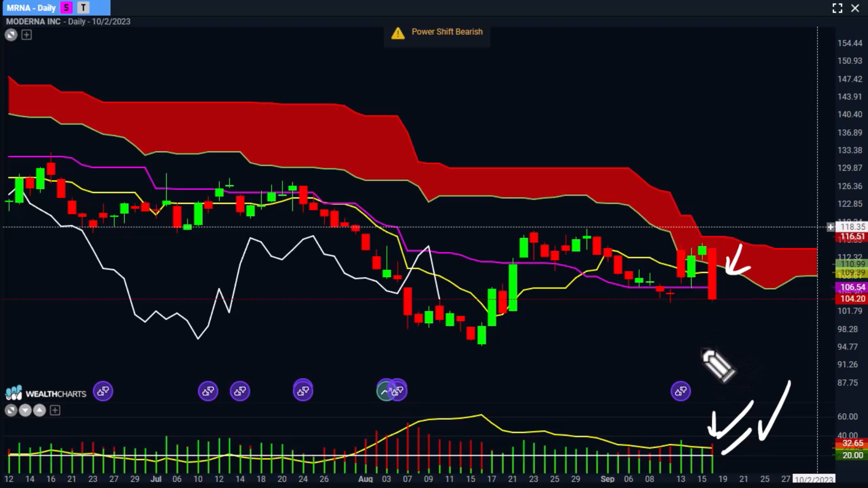The width and height of the screenshot is (868, 488).
Task: Click the 87.75 value on the price axis
Action: click(x=847, y=383)
